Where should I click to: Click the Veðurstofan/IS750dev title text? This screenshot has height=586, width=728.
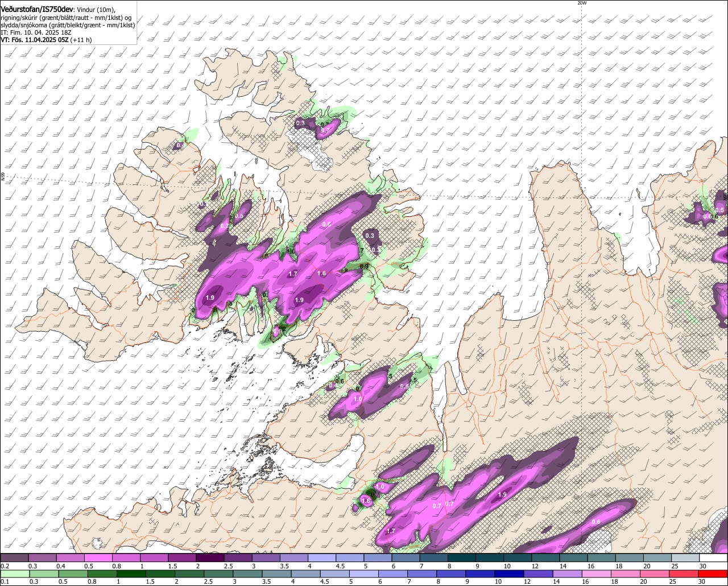(x=36, y=9)
